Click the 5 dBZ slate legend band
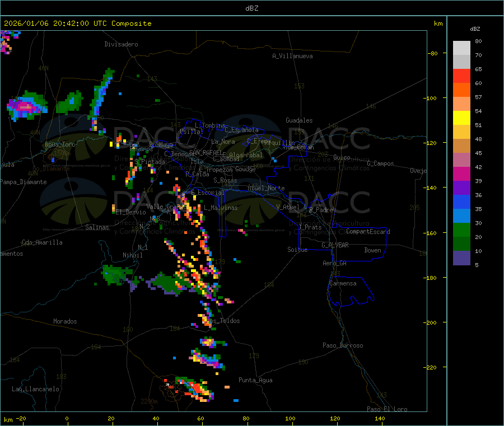Screen dimensions: 504x426 click(461, 258)
